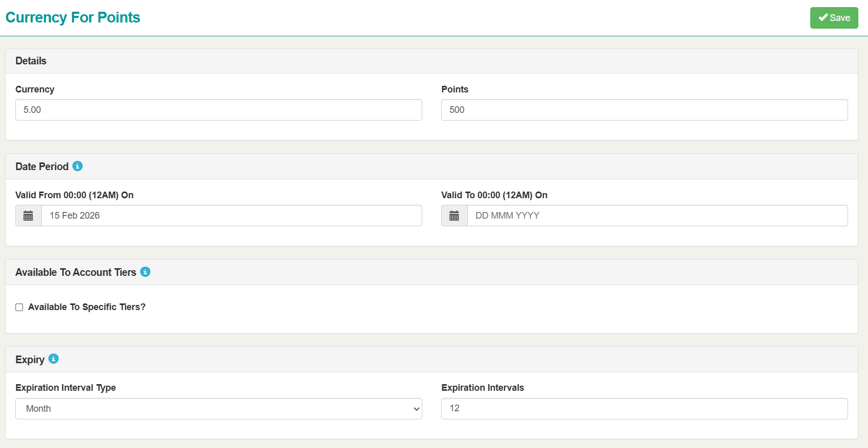Focus the Points field showing 500
The width and height of the screenshot is (868, 448).
(644, 110)
